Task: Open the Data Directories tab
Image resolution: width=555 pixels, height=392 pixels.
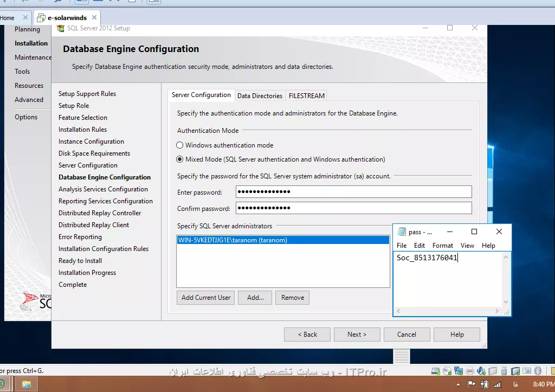Action: tap(260, 96)
